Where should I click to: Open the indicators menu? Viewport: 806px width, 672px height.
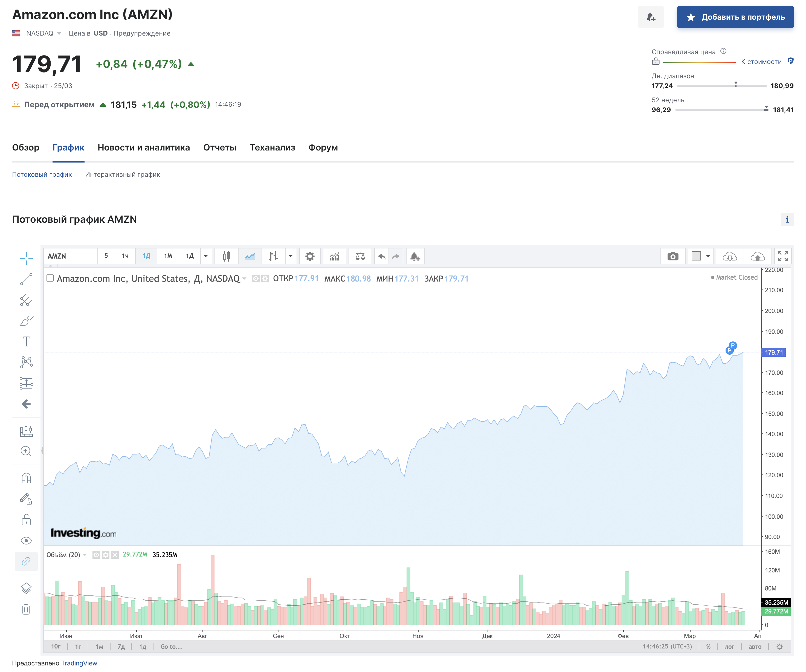point(335,256)
